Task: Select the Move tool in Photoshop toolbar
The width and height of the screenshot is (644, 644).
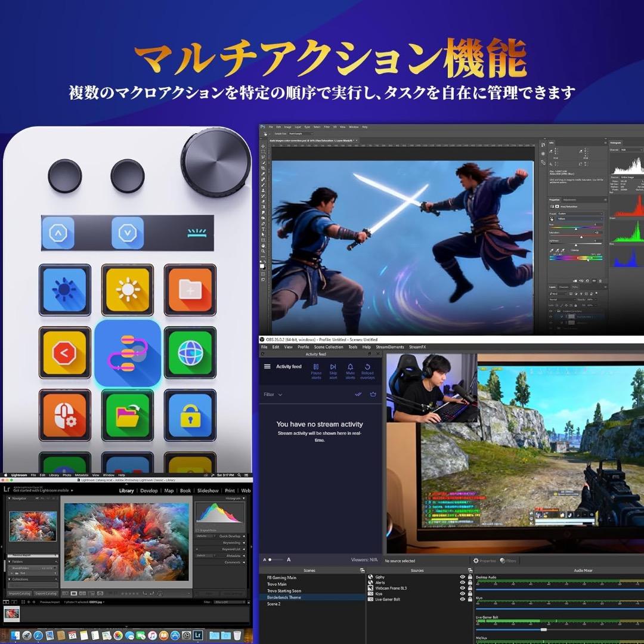Action: pyautogui.click(x=263, y=146)
